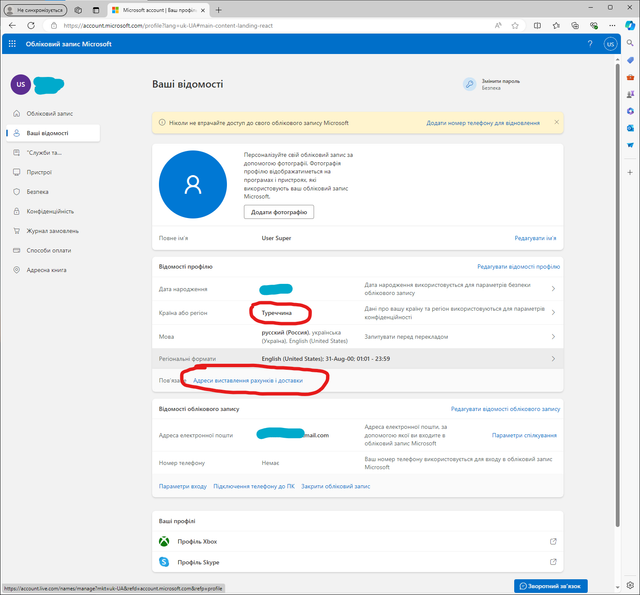
Task: Select Ваші відомості in sidebar
Action: coord(53,133)
